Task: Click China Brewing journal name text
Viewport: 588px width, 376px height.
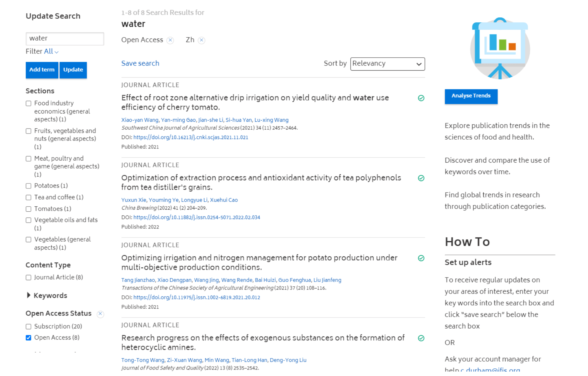Action: [139, 208]
